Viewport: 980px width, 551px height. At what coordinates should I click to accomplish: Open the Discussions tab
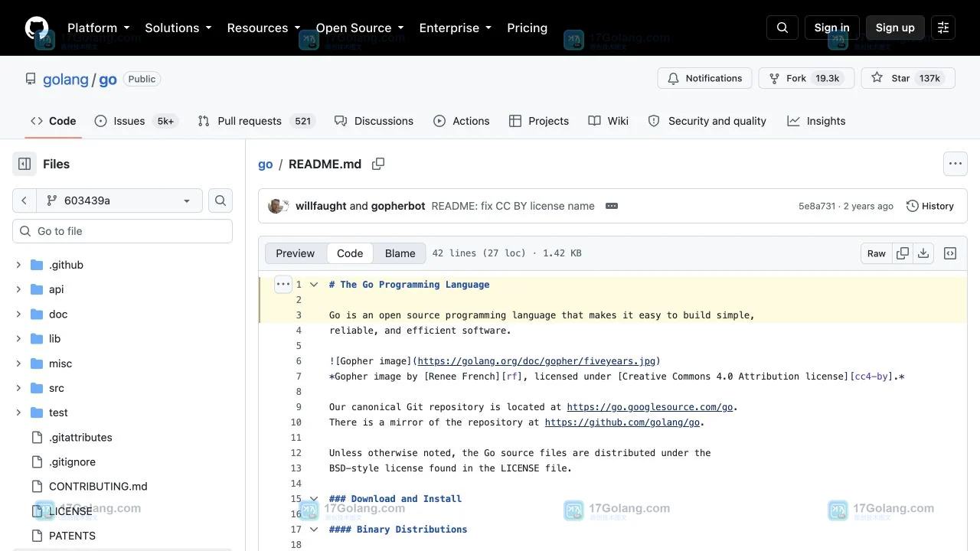pyautogui.click(x=374, y=121)
